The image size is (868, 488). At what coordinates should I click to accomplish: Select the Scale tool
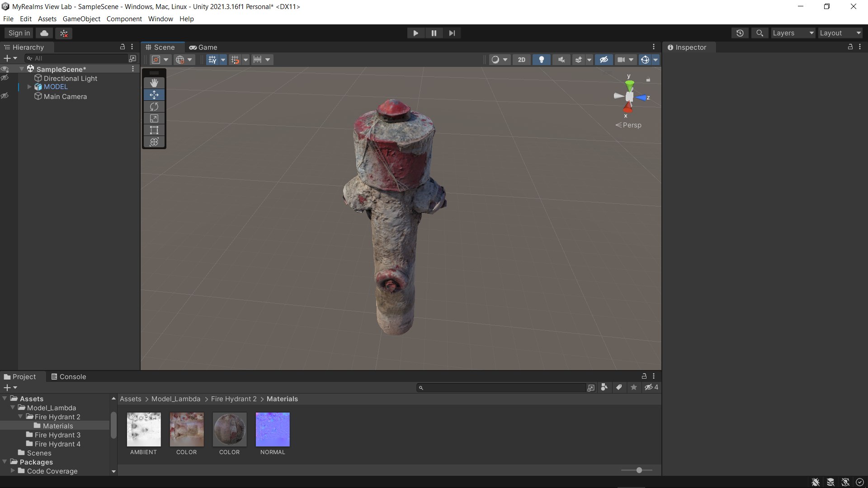[x=154, y=118]
